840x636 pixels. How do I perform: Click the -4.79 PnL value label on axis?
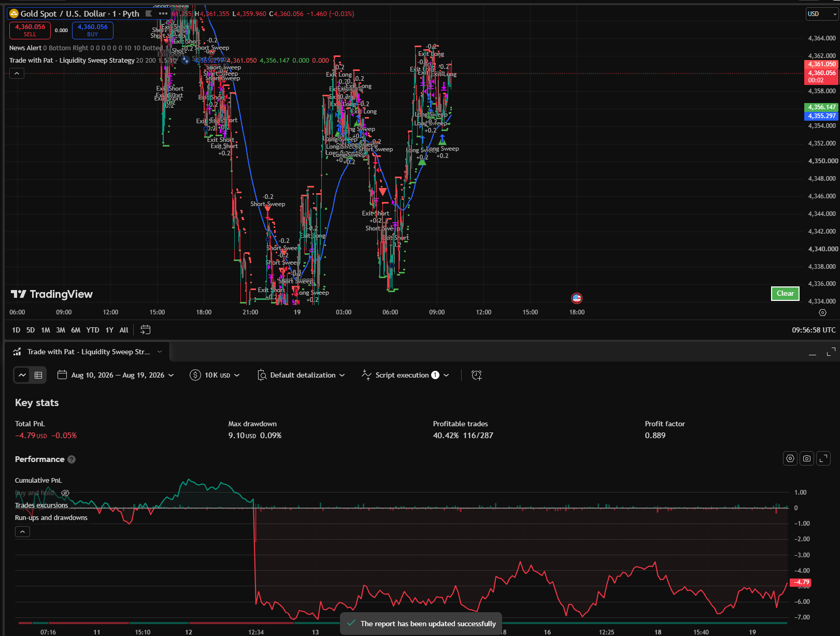tap(800, 582)
